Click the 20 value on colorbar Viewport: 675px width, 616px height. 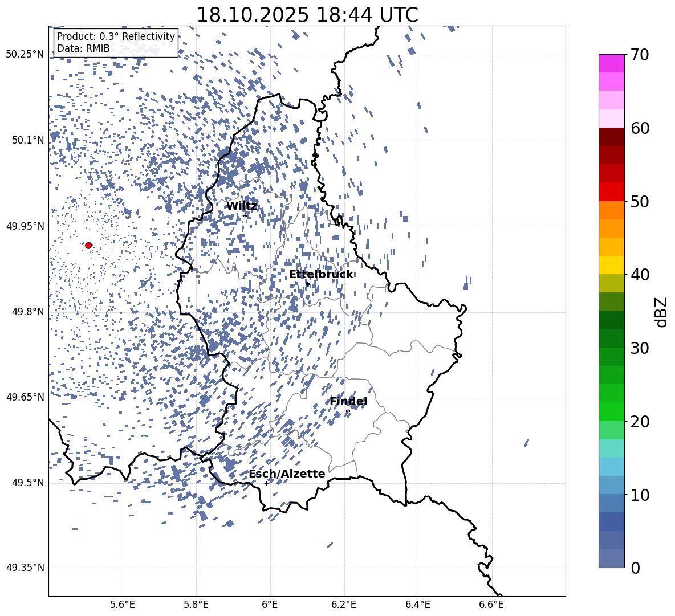click(640, 422)
